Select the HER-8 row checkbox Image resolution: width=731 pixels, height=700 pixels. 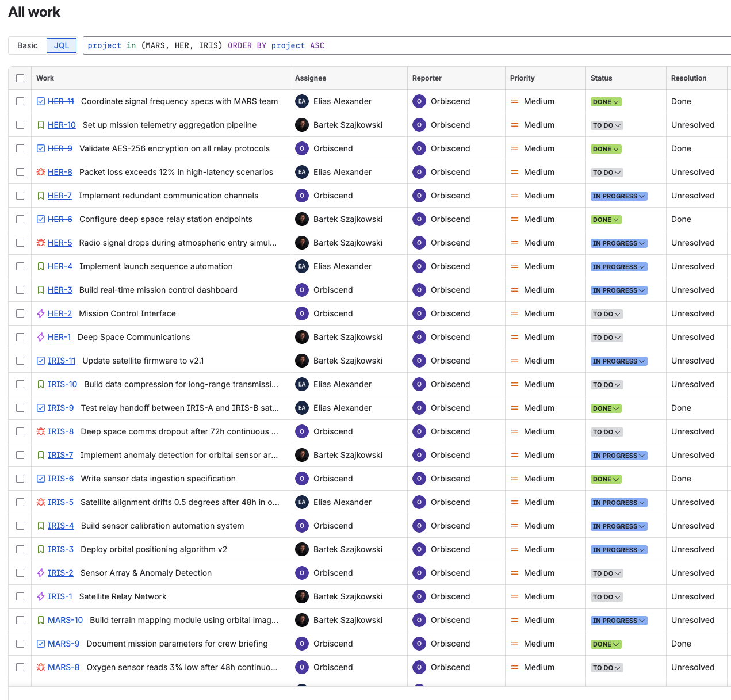(x=20, y=172)
